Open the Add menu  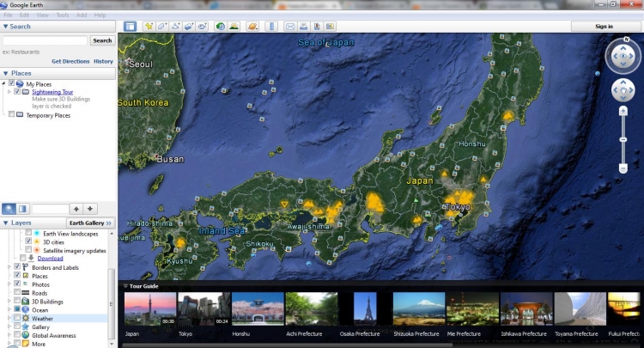point(82,15)
